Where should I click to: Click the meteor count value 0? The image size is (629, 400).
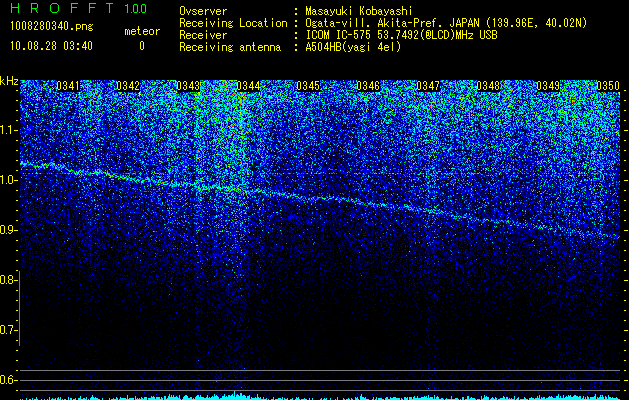[142, 46]
